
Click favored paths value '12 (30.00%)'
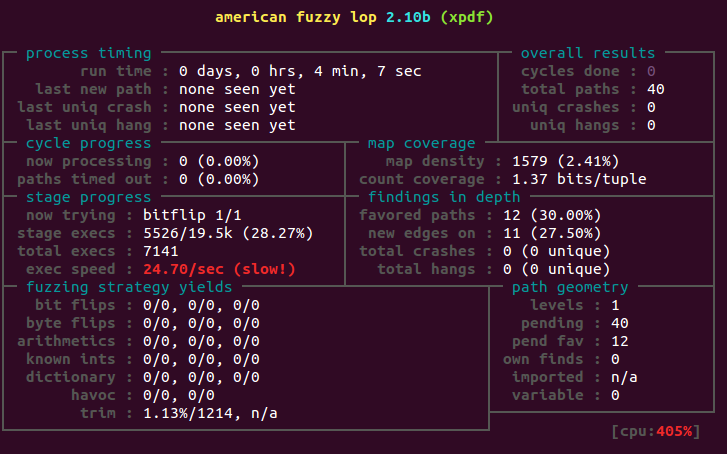(x=552, y=215)
